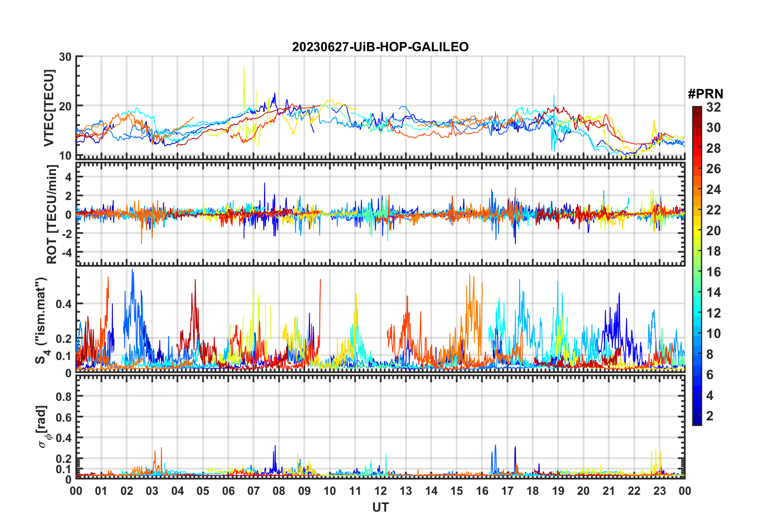Viewport: 761px width, 532px height.
Task: Click the S4 y-axis label
Action: (41, 320)
